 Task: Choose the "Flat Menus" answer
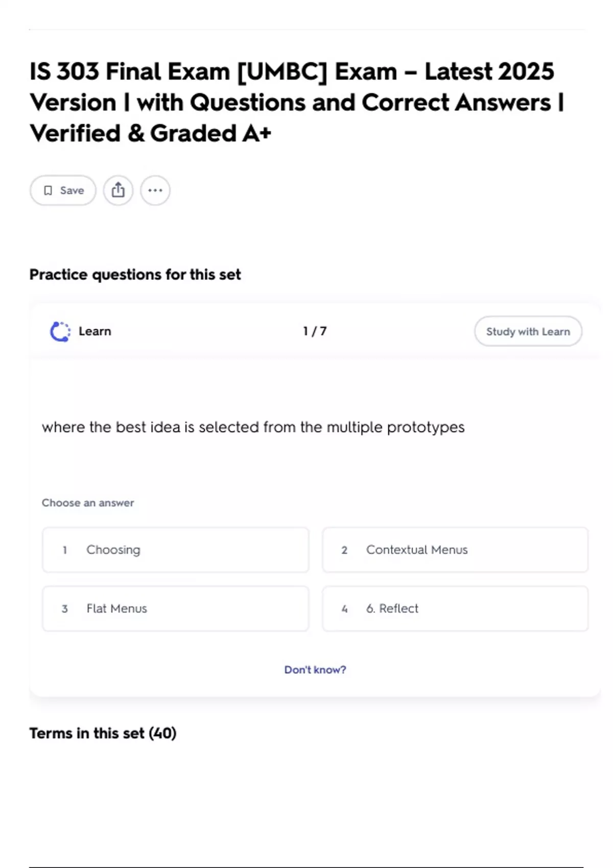click(x=175, y=609)
